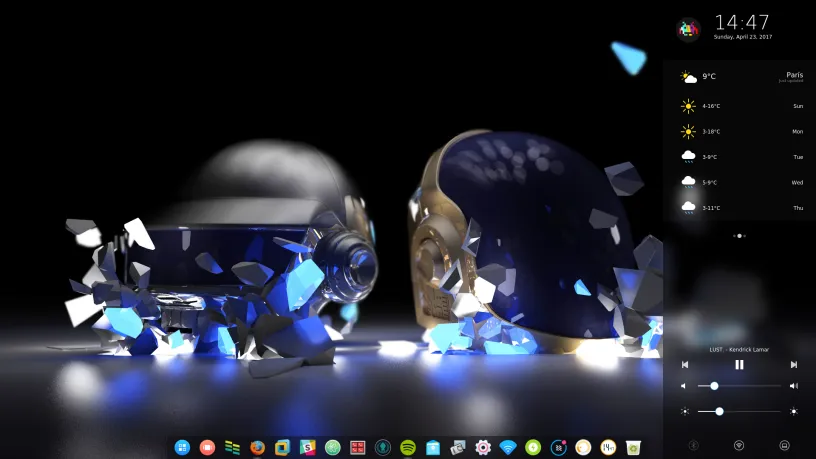Open the light green circle dock app
This screenshot has width=816, height=459.
[333, 447]
